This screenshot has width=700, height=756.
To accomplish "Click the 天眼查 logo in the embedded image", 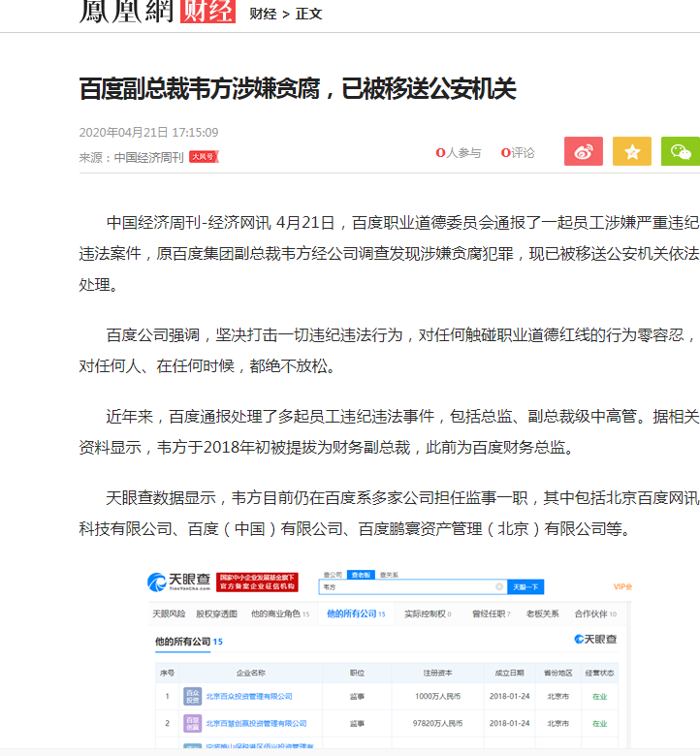I will (x=179, y=582).
